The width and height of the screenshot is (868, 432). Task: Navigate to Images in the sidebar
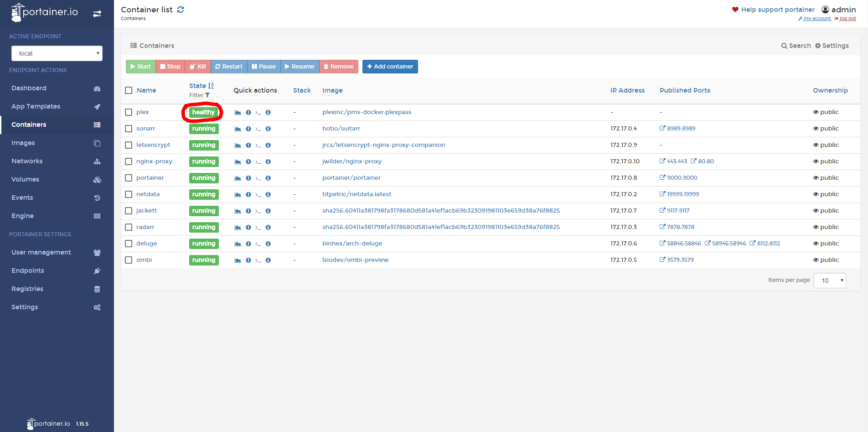click(x=57, y=143)
